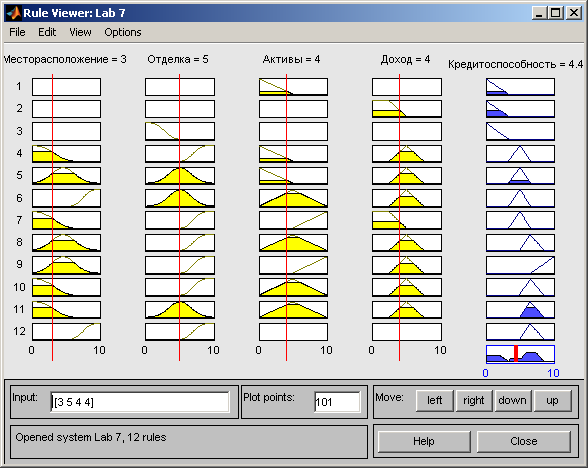Click rule 6 Активы membership plot

(x=293, y=198)
